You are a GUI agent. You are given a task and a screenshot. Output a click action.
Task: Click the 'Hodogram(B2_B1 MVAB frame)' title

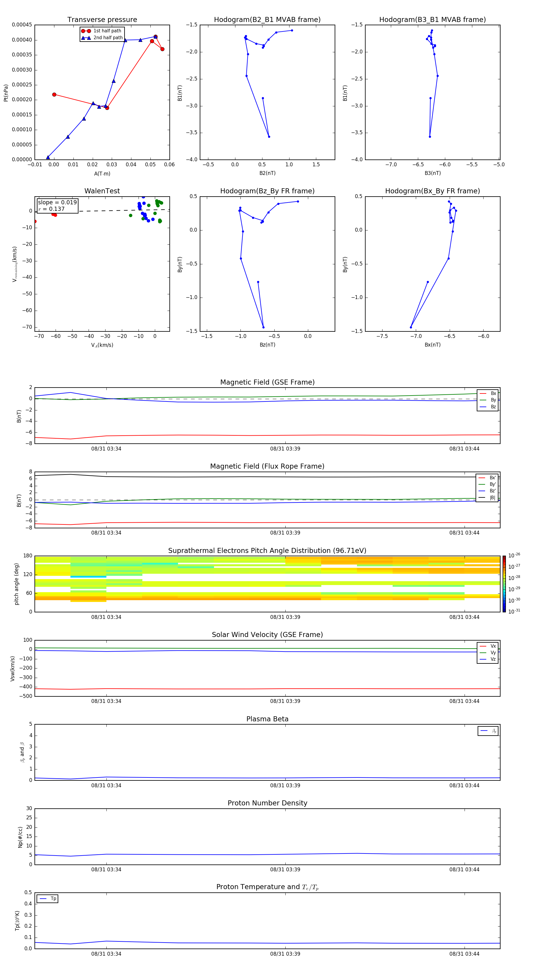coord(267,20)
